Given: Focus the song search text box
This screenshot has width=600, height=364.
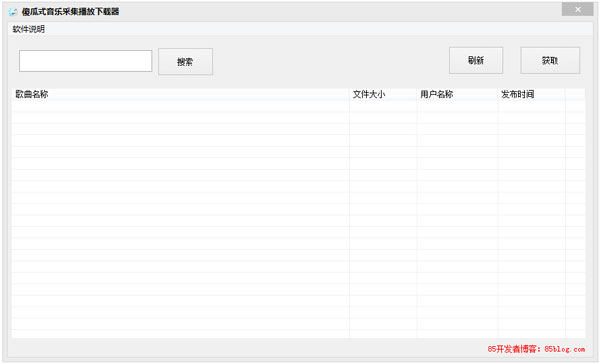Looking at the screenshot, I should [85, 61].
